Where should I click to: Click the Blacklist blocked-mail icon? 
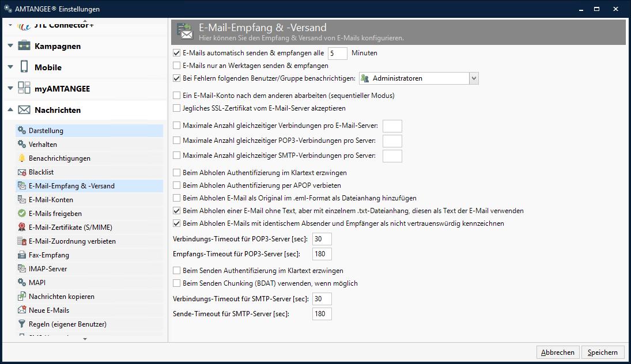[22, 172]
